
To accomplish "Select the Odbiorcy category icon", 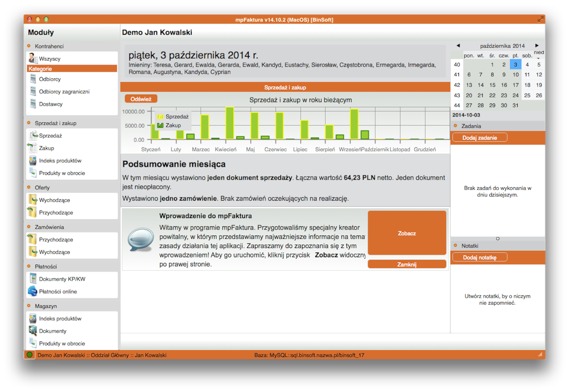I will tap(33, 79).
